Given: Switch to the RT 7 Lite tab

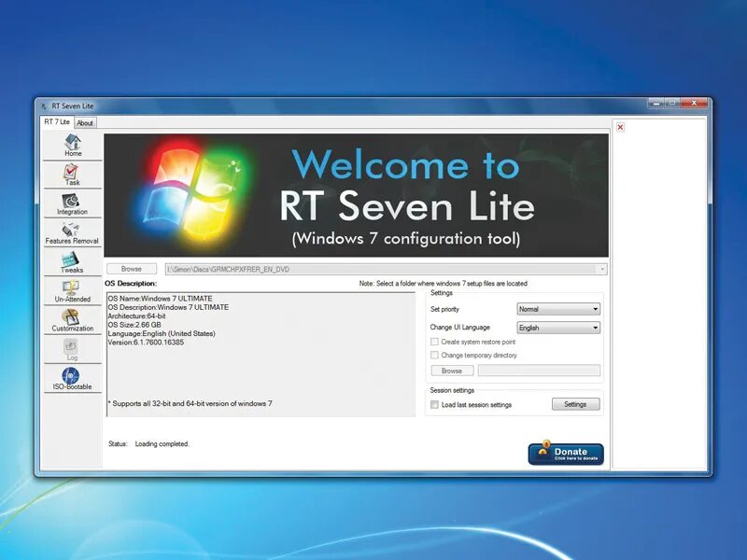Looking at the screenshot, I should pyautogui.click(x=57, y=122).
